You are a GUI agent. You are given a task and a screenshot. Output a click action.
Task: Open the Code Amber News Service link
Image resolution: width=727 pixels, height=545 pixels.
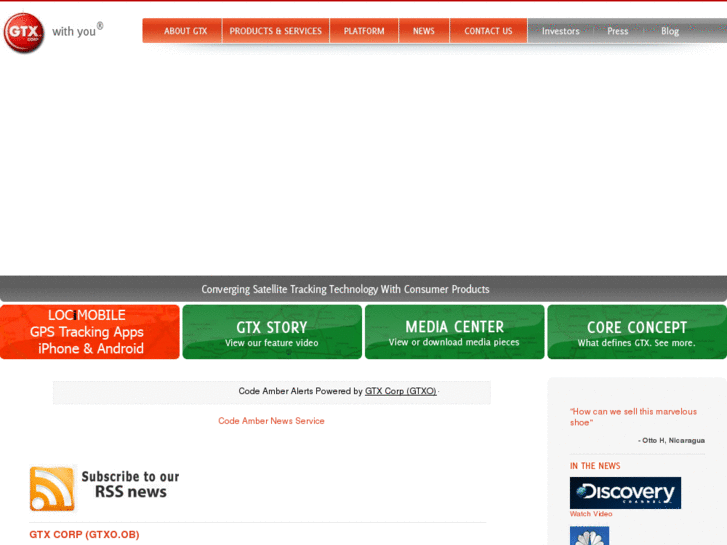[271, 421]
